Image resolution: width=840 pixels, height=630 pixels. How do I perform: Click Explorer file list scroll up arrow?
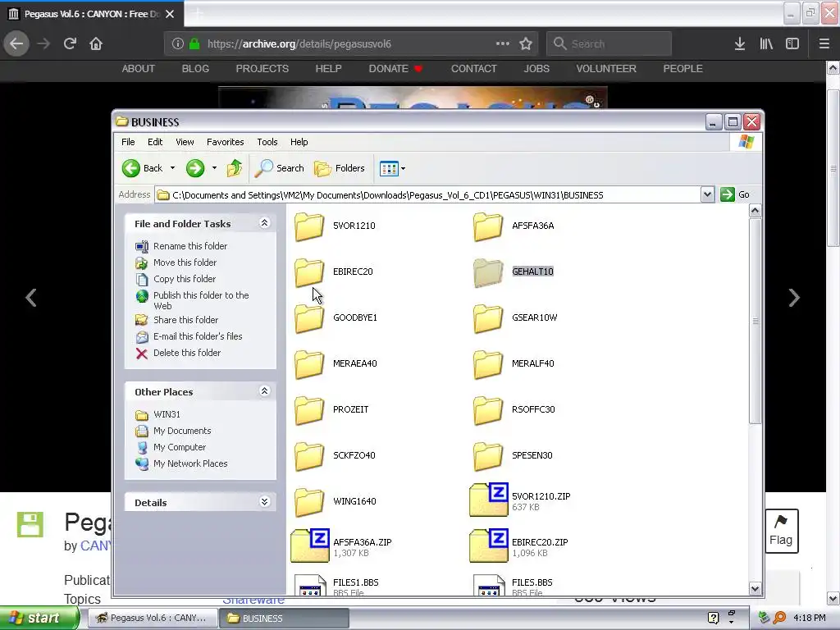755,211
